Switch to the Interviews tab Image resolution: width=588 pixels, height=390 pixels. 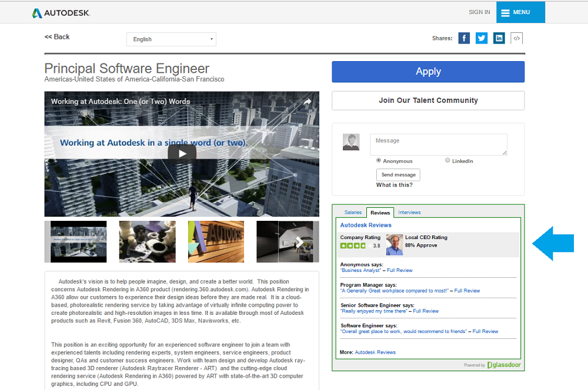(x=409, y=213)
